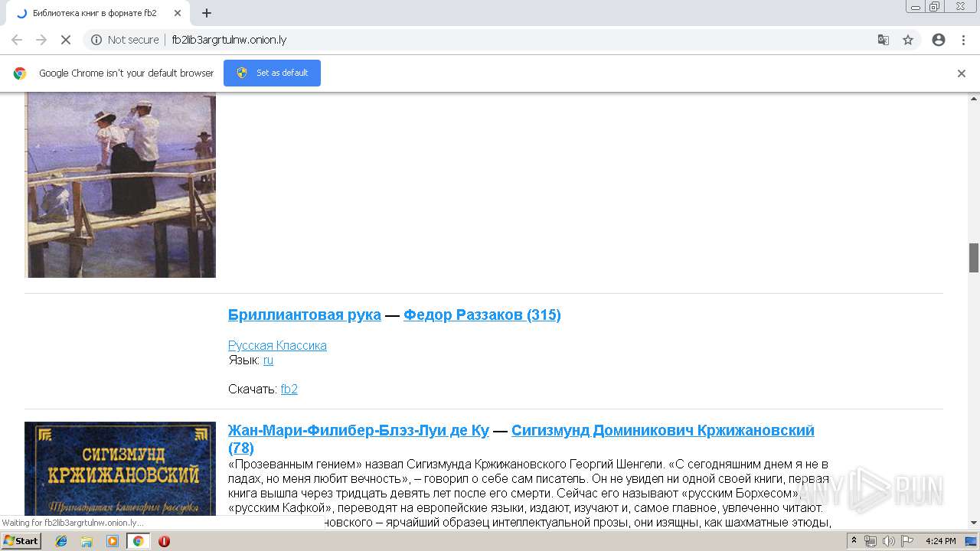Close the Библиотека книг tab
The width and height of the screenshot is (980, 551).
(178, 13)
